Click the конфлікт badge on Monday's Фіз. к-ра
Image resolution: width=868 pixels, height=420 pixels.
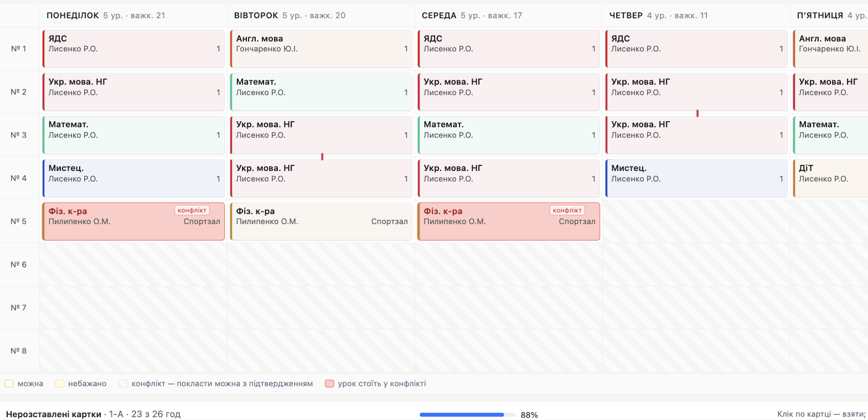[192, 210]
